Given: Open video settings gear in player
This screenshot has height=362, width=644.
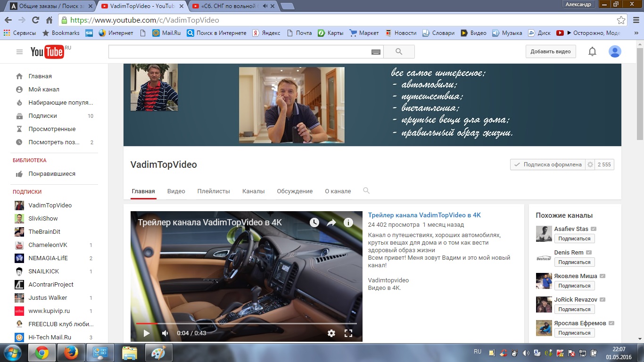Looking at the screenshot, I should pyautogui.click(x=331, y=333).
